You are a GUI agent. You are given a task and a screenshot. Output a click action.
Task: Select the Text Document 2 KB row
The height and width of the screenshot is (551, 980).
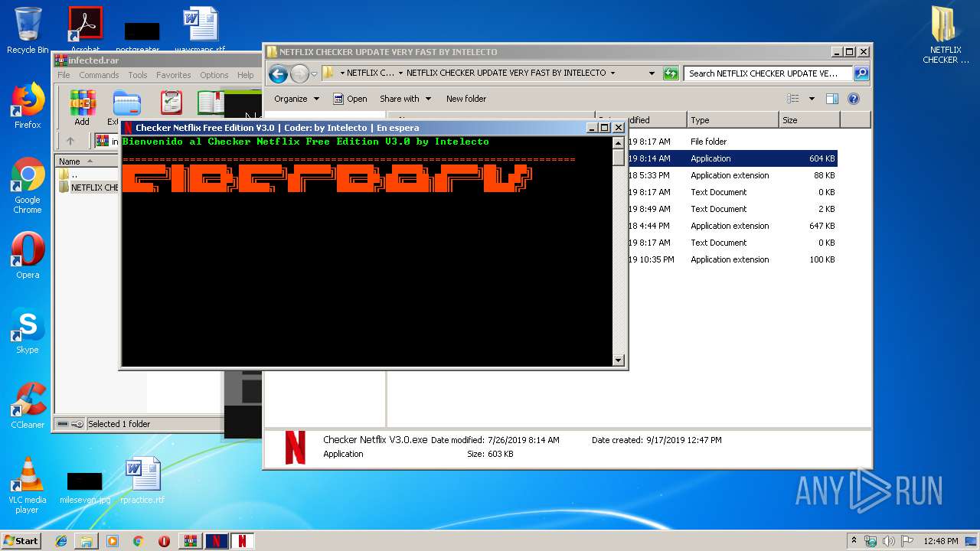[733, 209]
